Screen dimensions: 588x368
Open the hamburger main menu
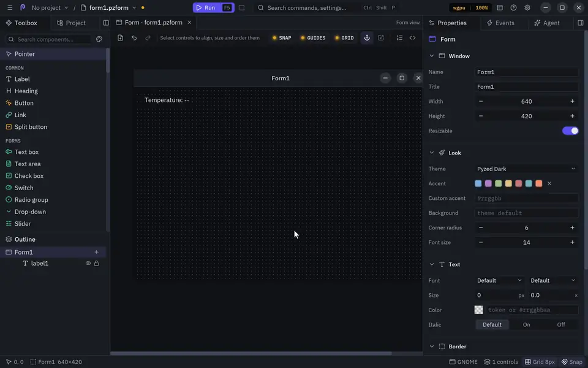[x=10, y=7]
